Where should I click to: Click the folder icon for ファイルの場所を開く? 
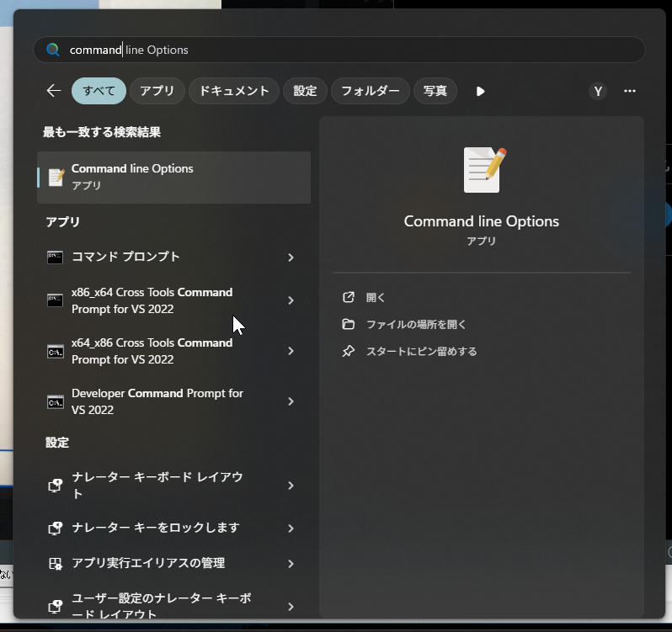(x=349, y=324)
